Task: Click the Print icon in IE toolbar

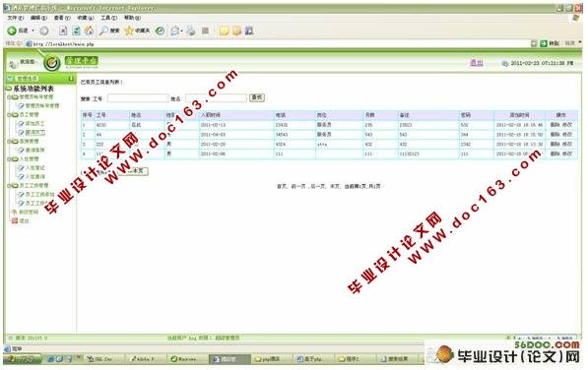Action: (x=191, y=31)
